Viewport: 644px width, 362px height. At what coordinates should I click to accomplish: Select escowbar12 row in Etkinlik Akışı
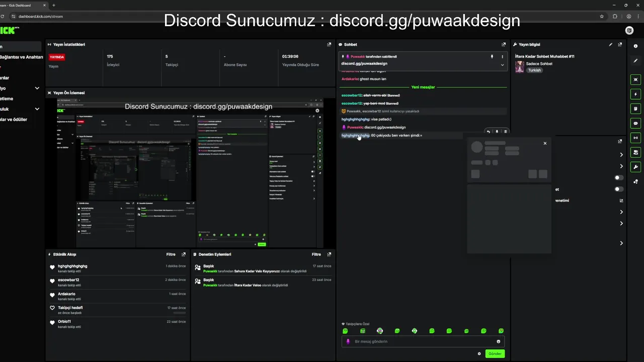(x=117, y=282)
